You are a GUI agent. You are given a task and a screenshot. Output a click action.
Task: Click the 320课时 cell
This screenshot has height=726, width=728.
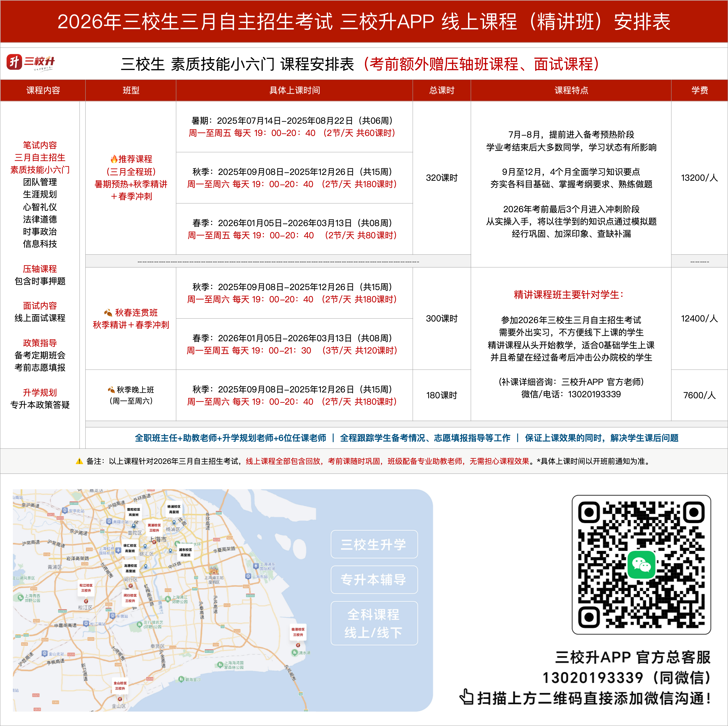click(x=442, y=178)
